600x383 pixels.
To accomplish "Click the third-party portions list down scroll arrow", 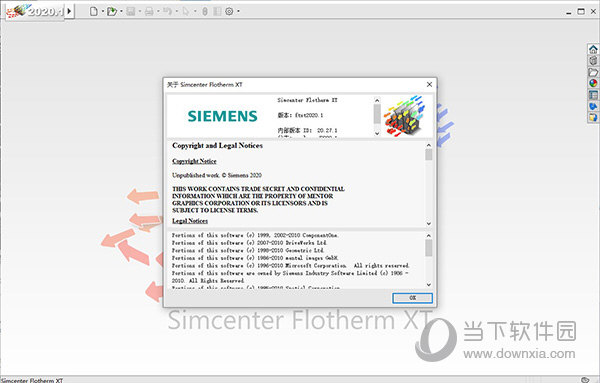I will (429, 285).
